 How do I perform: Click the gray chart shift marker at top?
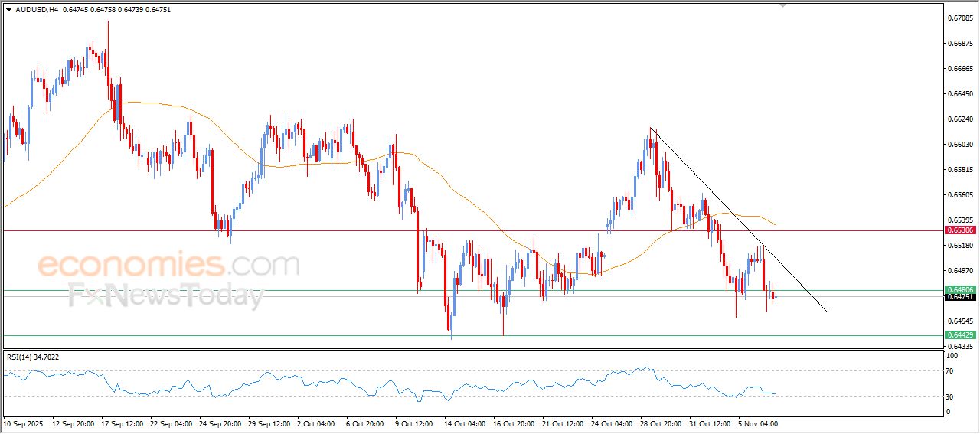point(782,5)
